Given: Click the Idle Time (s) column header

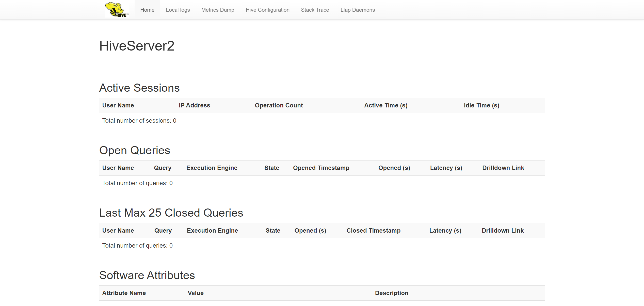Looking at the screenshot, I should click(x=481, y=105).
